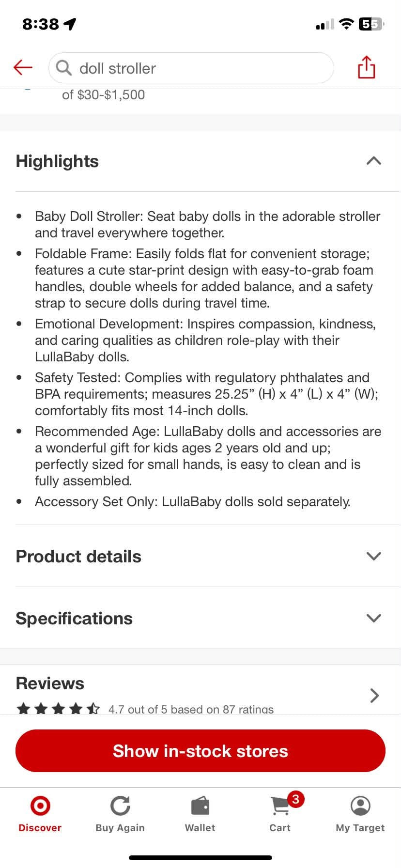
Task: Open the Buy Again refresh icon
Action: pos(120,806)
